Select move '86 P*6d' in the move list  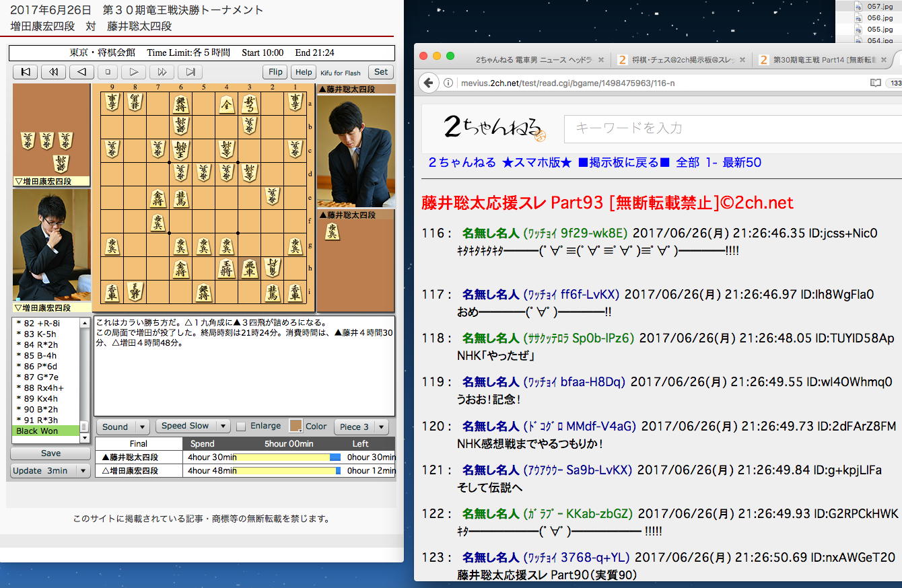tap(46, 367)
